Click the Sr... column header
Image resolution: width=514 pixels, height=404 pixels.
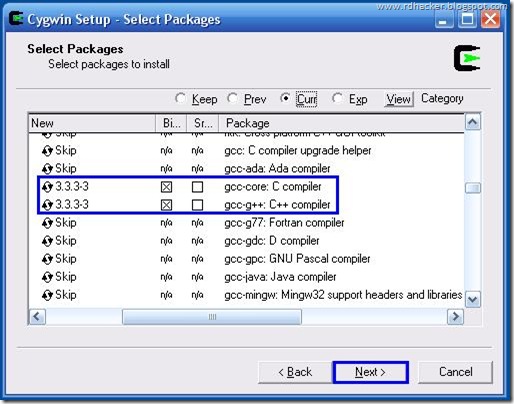[202, 123]
